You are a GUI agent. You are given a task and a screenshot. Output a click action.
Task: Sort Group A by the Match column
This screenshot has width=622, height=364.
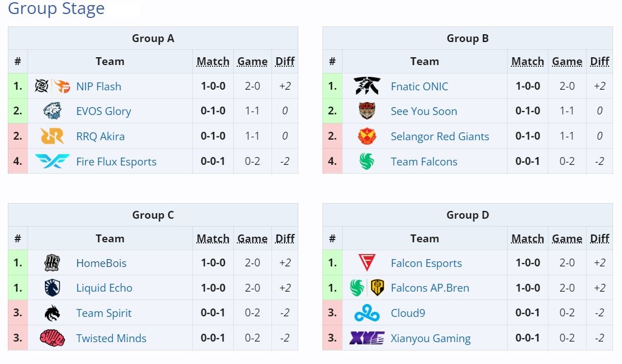pyautogui.click(x=213, y=61)
